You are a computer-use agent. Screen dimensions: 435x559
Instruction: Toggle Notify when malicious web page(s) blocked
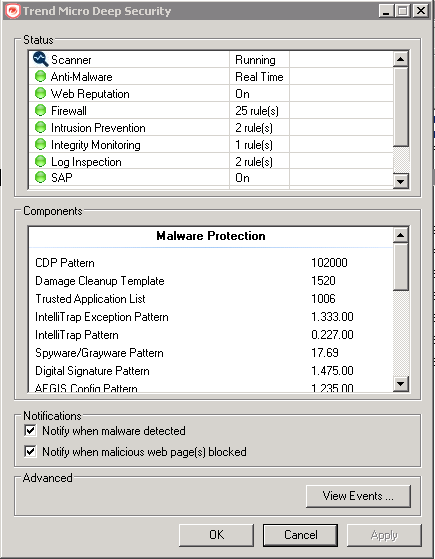point(30,451)
